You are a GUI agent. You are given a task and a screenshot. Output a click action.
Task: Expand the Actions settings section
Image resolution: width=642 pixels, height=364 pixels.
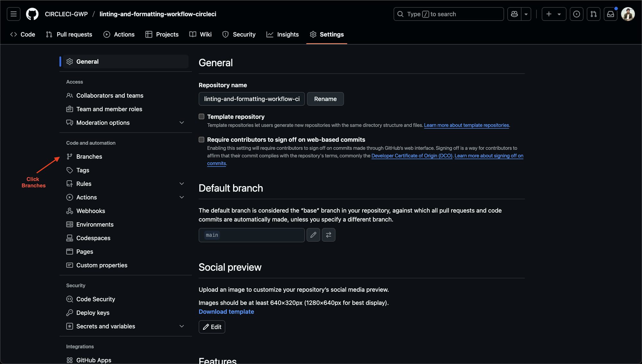click(x=182, y=197)
